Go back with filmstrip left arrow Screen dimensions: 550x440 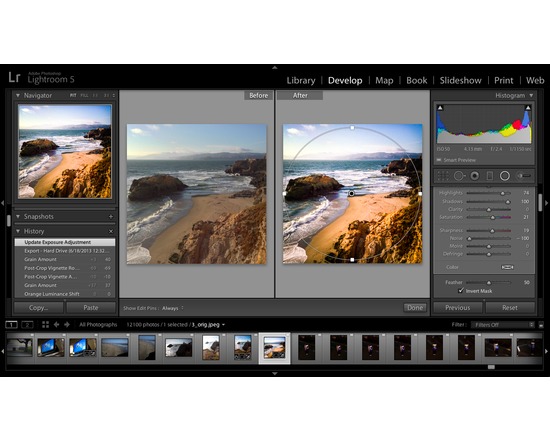coord(56,325)
